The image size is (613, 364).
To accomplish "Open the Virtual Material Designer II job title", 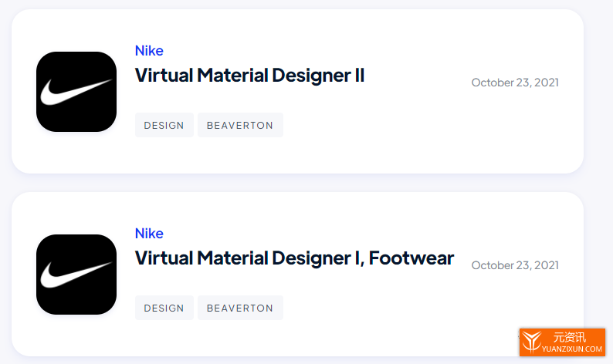I will click(x=249, y=76).
